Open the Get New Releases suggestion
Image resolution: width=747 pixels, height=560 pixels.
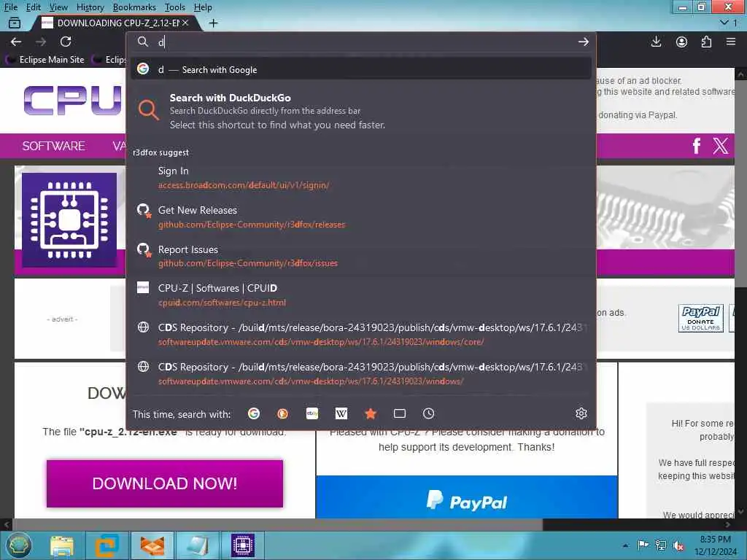coord(361,217)
